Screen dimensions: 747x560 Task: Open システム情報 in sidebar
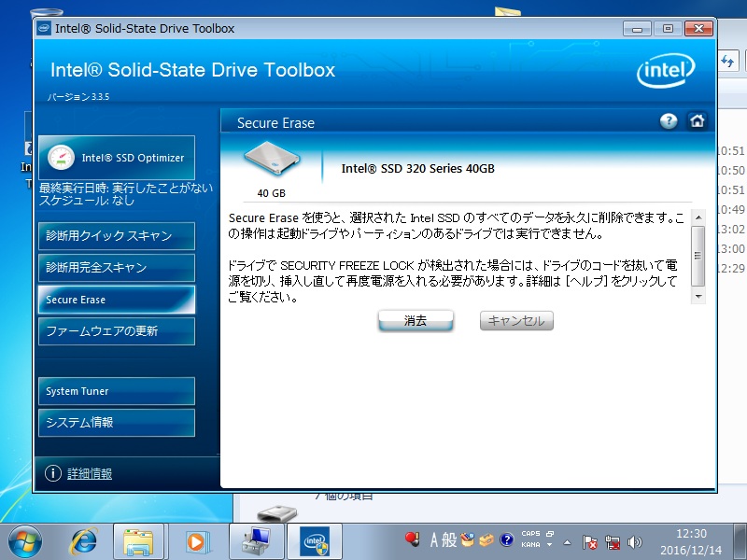(117, 423)
